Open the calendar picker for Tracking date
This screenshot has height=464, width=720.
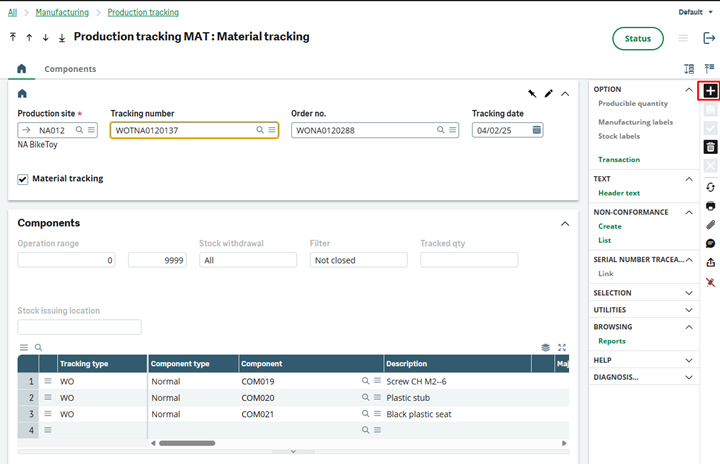pyautogui.click(x=537, y=130)
